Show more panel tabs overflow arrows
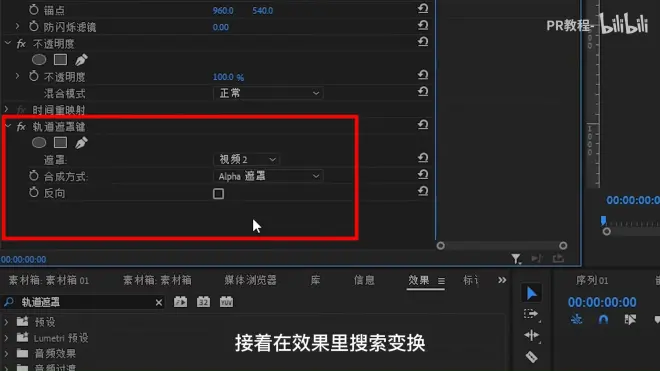The image size is (660, 371). point(502,280)
